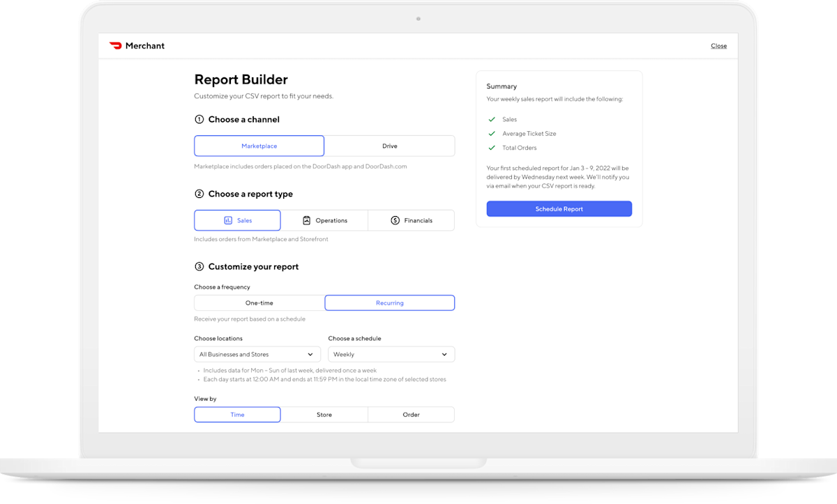Image resolution: width=837 pixels, height=504 pixels.
Task: Click the Merchant brand text
Action: click(x=145, y=46)
